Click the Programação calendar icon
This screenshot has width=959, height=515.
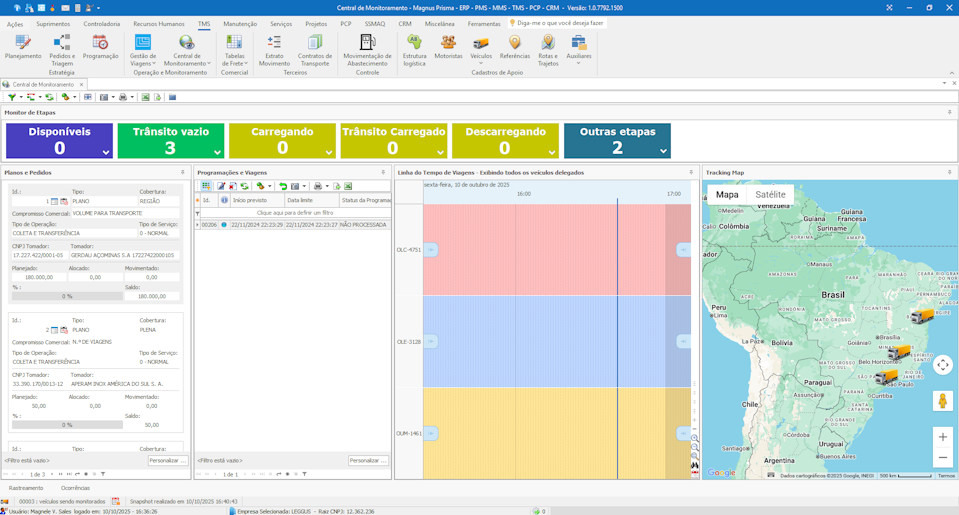(100, 45)
